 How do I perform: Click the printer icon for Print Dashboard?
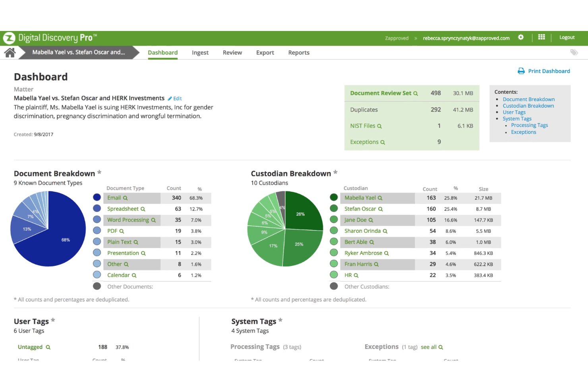click(x=521, y=71)
